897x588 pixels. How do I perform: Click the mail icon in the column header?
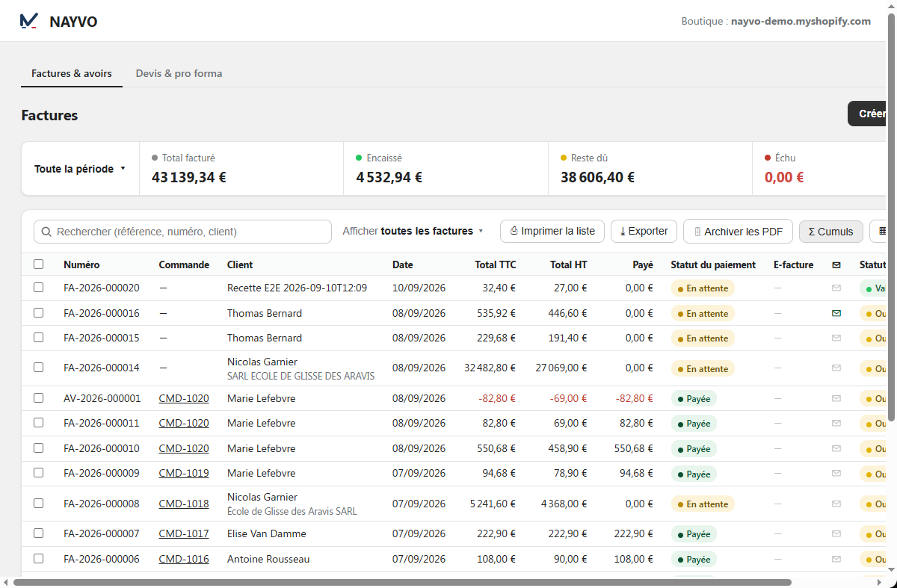click(836, 264)
